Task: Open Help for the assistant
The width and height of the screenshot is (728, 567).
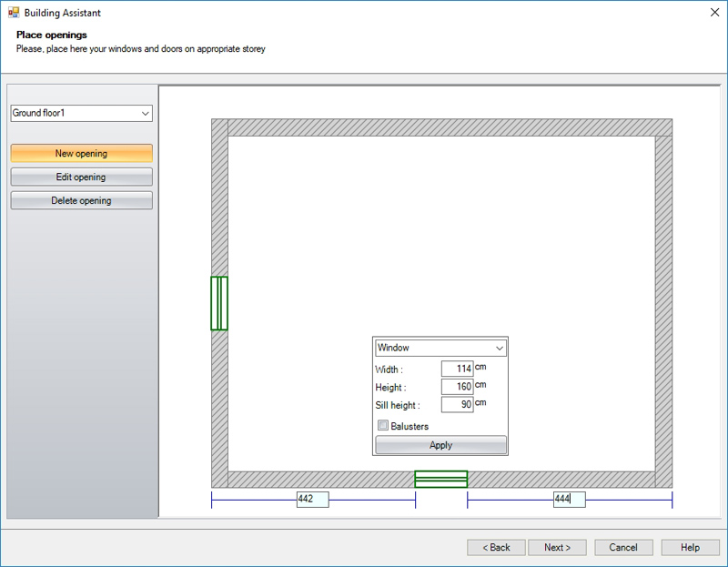Action: (x=690, y=548)
